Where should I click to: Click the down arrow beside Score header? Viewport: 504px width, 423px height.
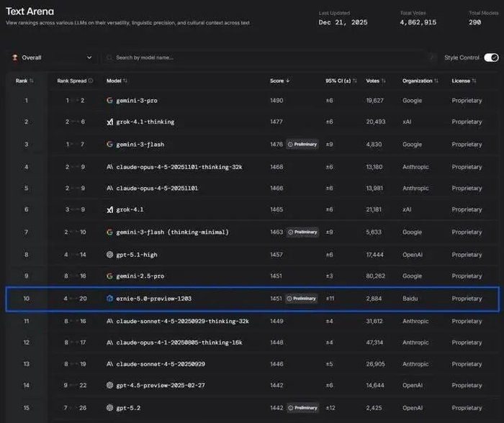pyautogui.click(x=288, y=81)
